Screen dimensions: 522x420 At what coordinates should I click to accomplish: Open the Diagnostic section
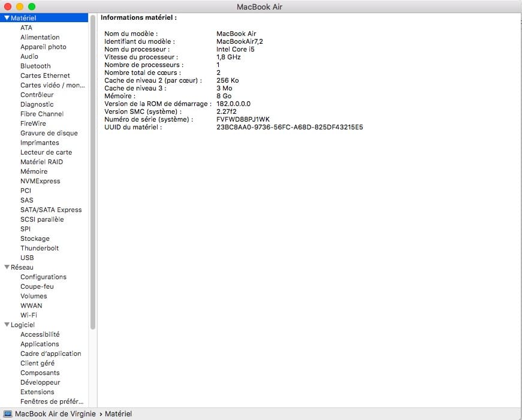click(x=37, y=104)
